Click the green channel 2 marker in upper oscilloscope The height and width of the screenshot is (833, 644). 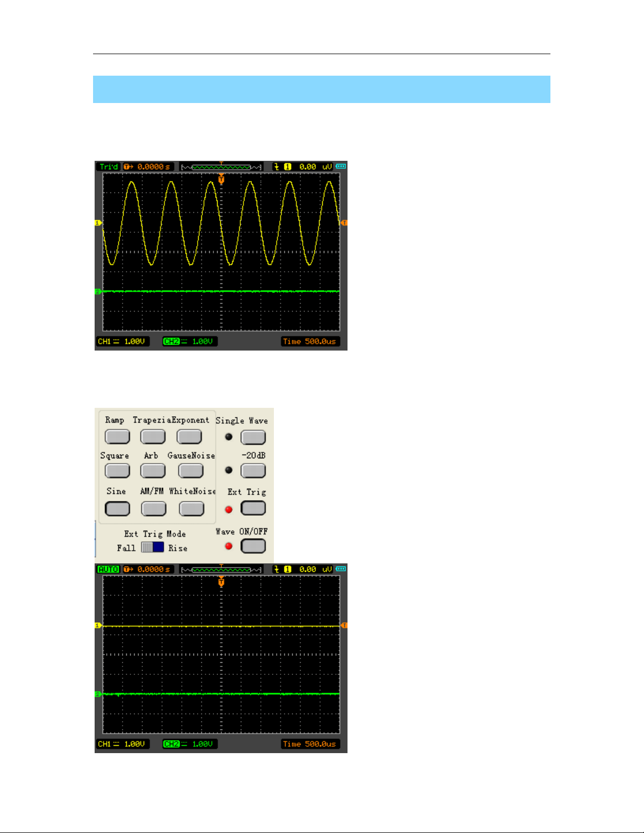coord(98,291)
